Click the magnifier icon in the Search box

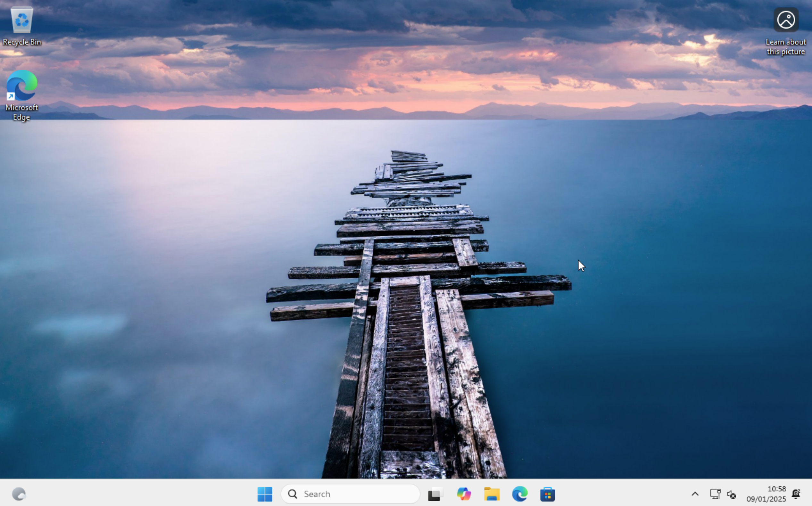293,494
